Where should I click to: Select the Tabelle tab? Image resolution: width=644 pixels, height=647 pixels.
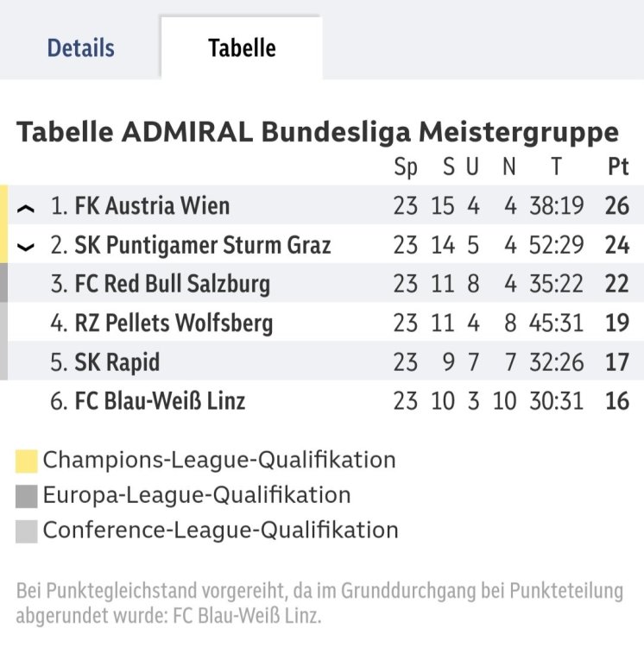pyautogui.click(x=242, y=48)
